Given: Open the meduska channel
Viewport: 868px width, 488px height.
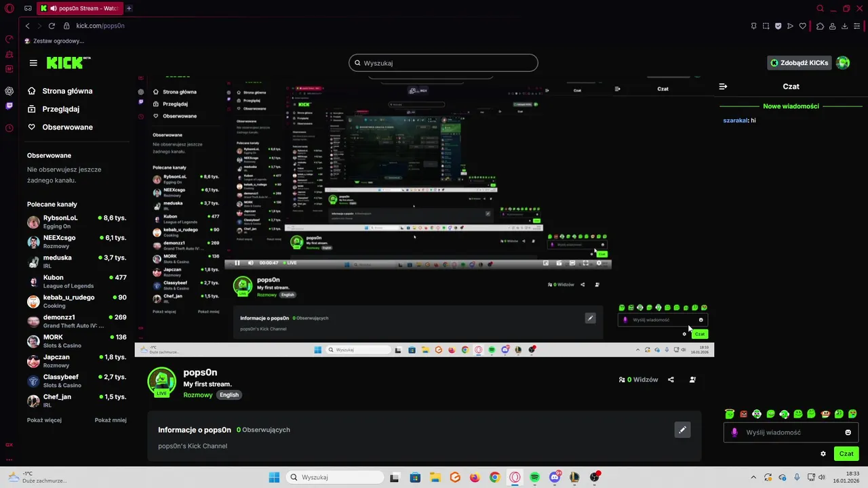Looking at the screenshot, I should pos(77,262).
